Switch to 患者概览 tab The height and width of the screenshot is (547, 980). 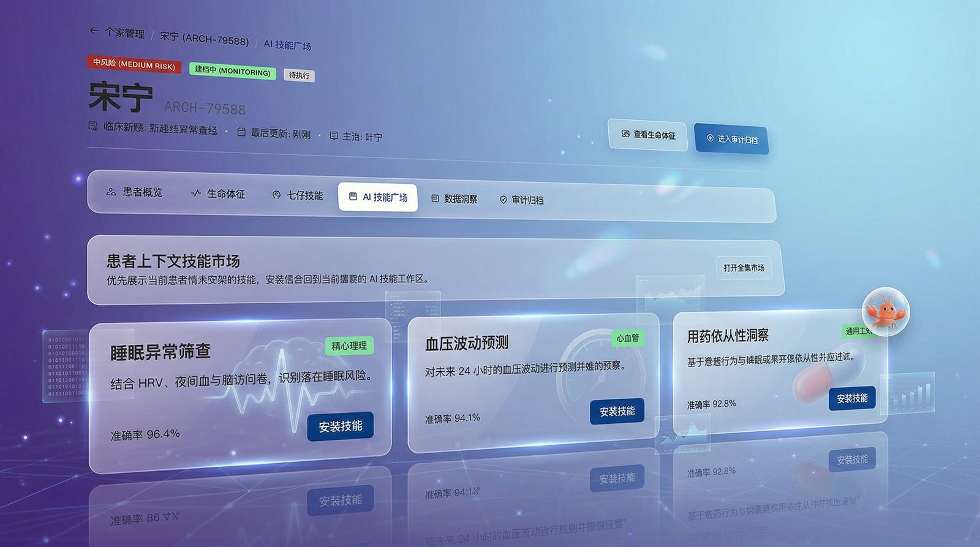[134, 192]
